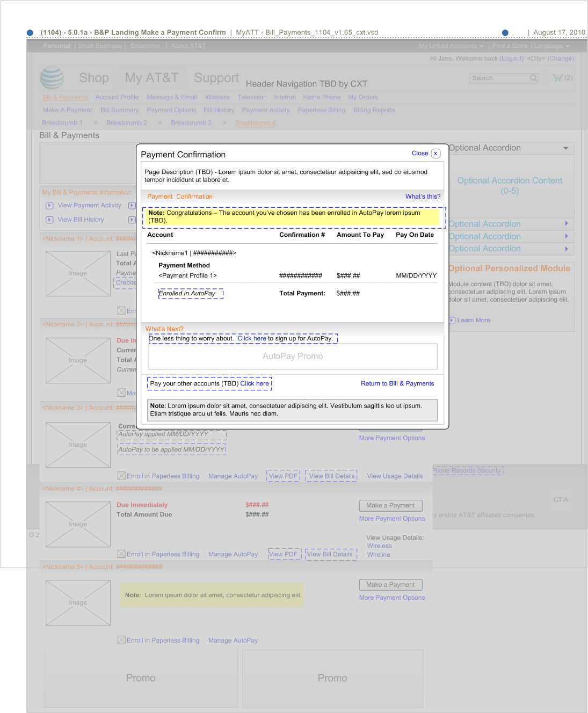
Task: Click the arrow icon beside View Bill History
Action: click(49, 220)
